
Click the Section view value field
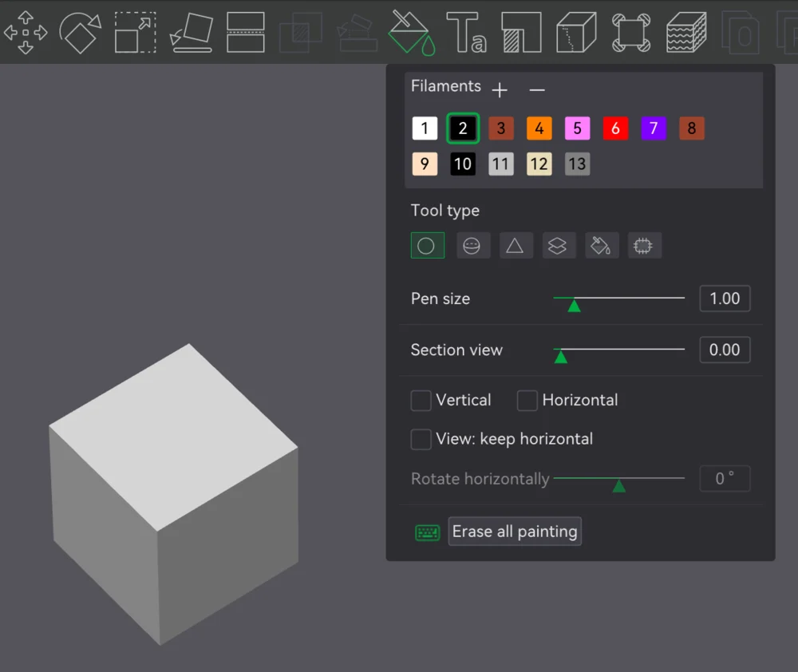[725, 350]
